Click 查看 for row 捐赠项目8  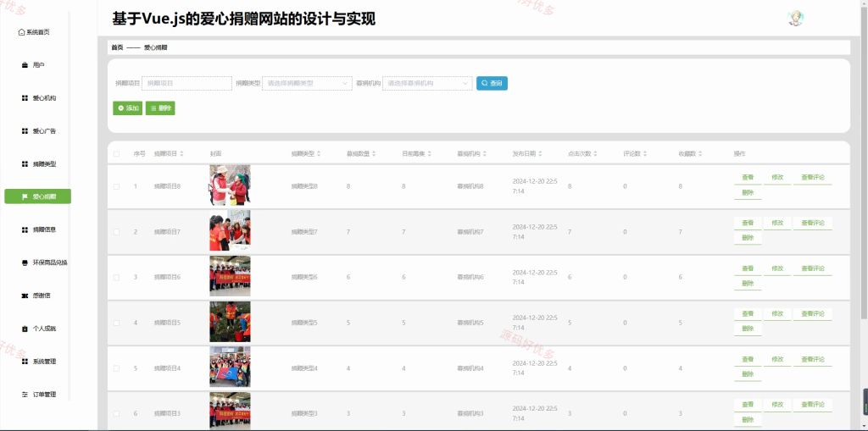pos(748,178)
